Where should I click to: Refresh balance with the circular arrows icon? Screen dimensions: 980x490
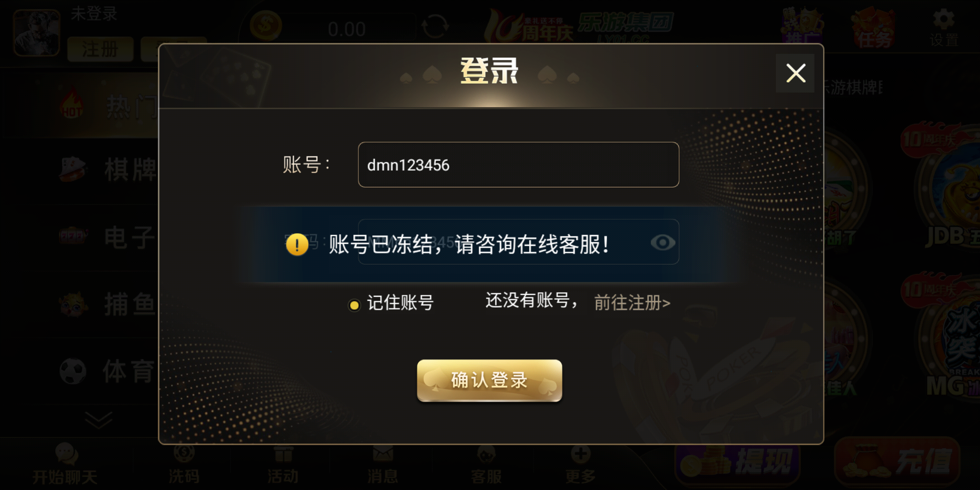tap(435, 26)
